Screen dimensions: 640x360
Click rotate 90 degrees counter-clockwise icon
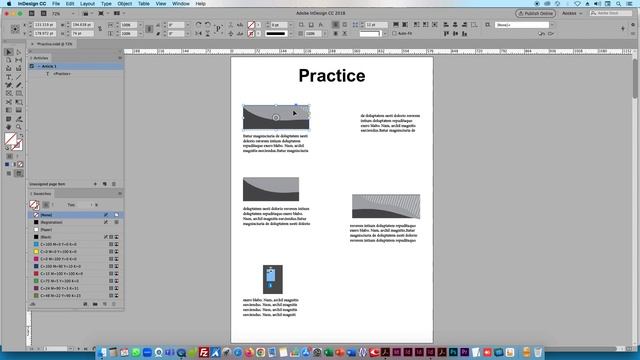(x=208, y=25)
